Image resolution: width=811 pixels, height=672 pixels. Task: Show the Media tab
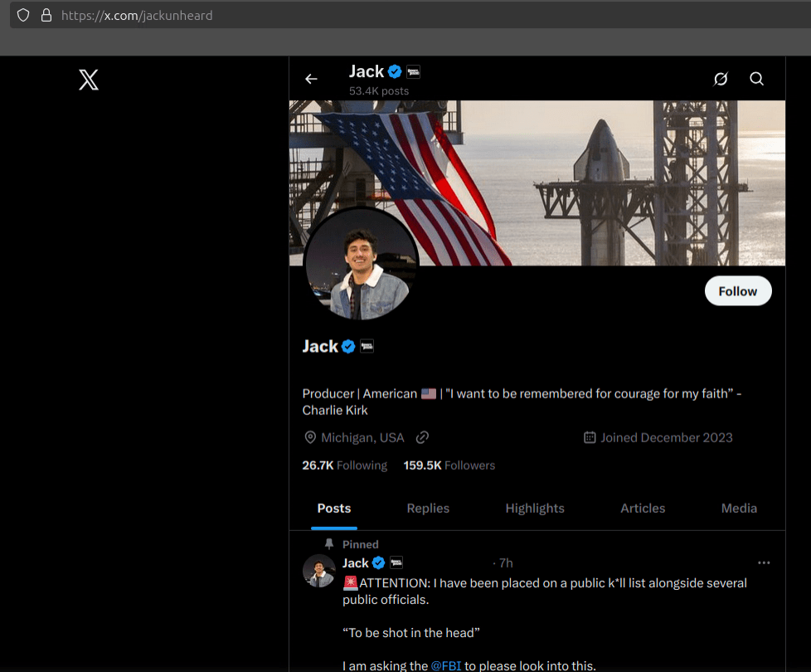(x=739, y=509)
